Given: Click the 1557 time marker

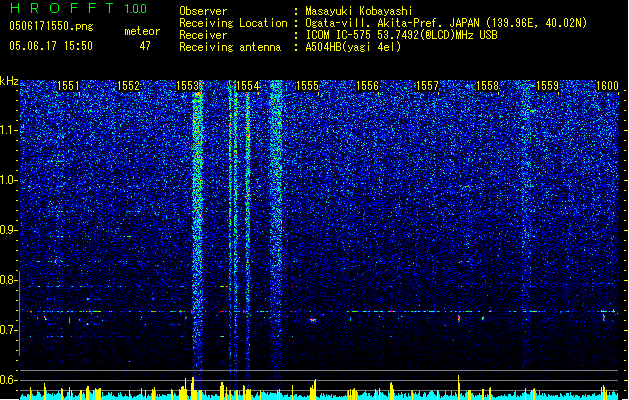Looking at the screenshot, I should (x=428, y=86).
